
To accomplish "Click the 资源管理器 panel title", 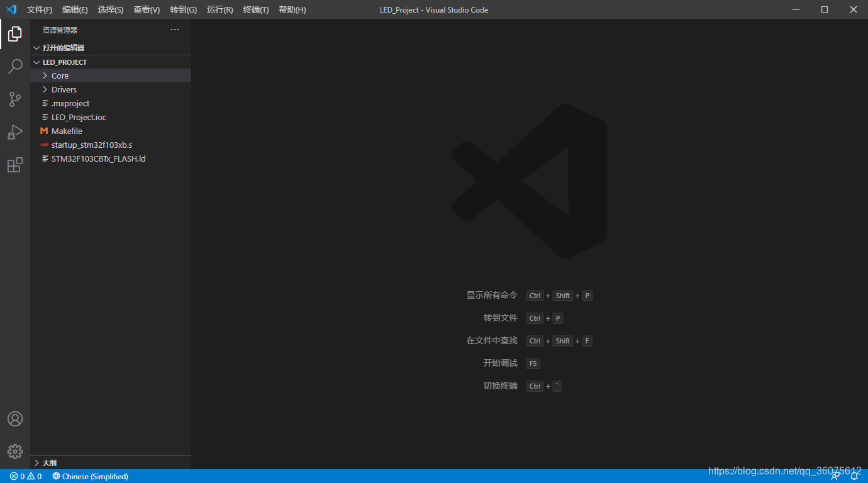I will tap(60, 30).
